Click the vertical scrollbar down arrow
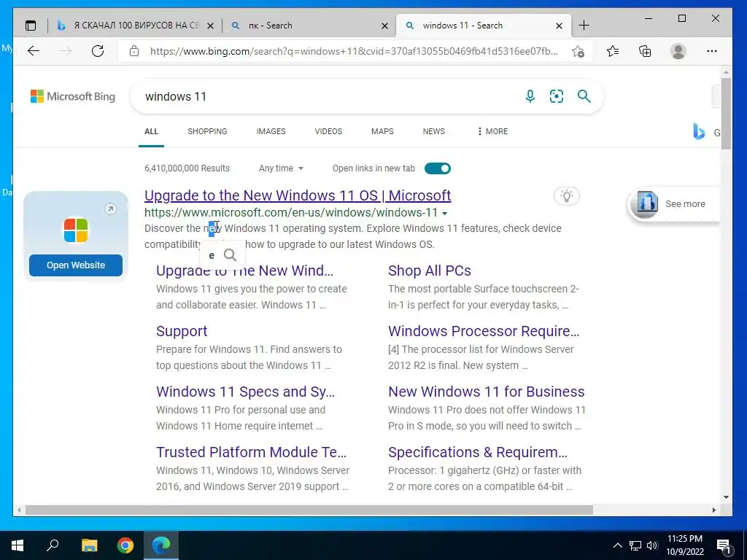The width and height of the screenshot is (747, 560). [x=726, y=497]
